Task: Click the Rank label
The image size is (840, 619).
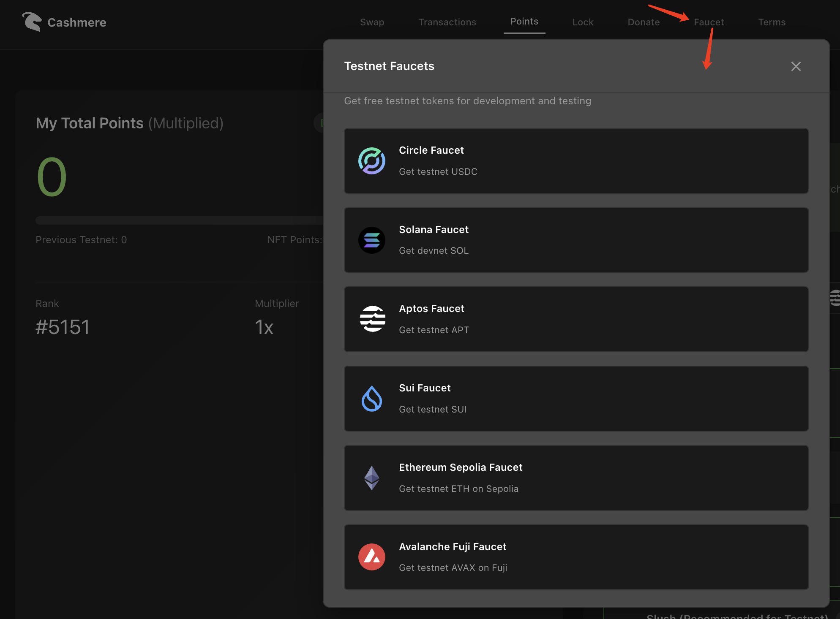Action: [47, 304]
